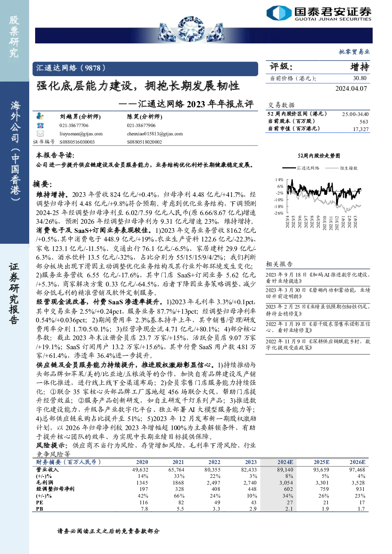Click the 海外公司（中国香港） sidebar label
Screen dimensions: 392x554
pos(15,151)
